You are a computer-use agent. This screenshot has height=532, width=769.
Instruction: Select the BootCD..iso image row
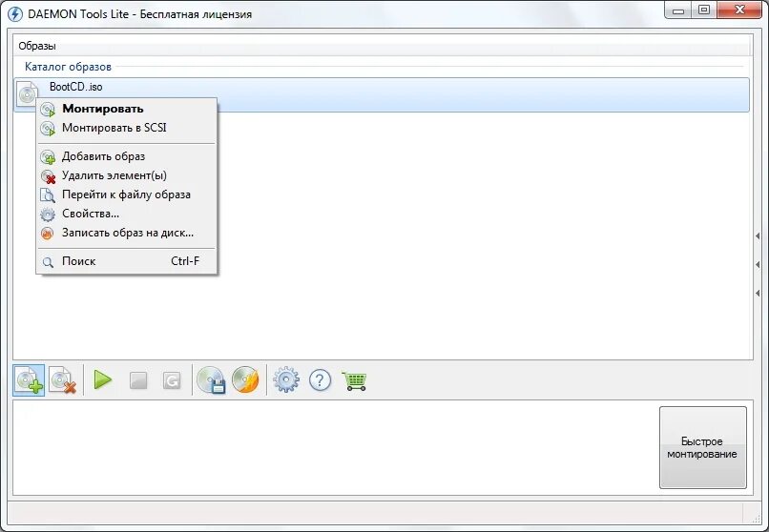382,94
